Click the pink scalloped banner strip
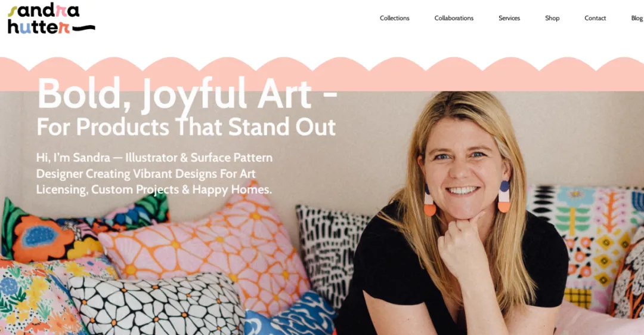This screenshot has width=644, height=335. 322,74
